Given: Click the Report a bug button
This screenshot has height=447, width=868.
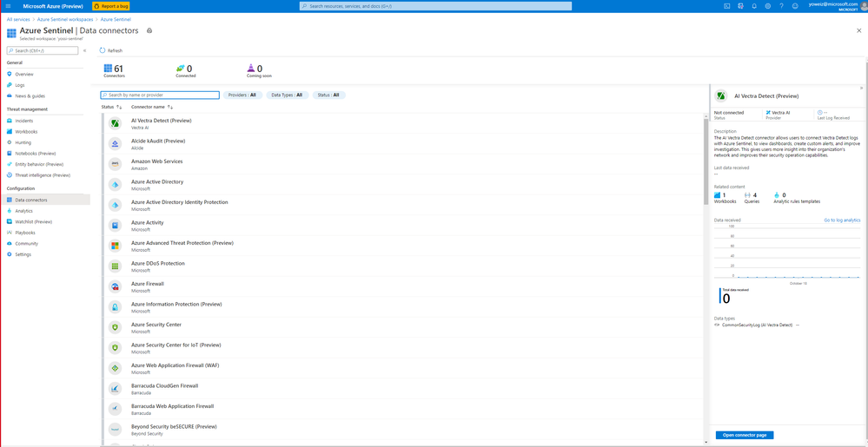Looking at the screenshot, I should pyautogui.click(x=111, y=6).
